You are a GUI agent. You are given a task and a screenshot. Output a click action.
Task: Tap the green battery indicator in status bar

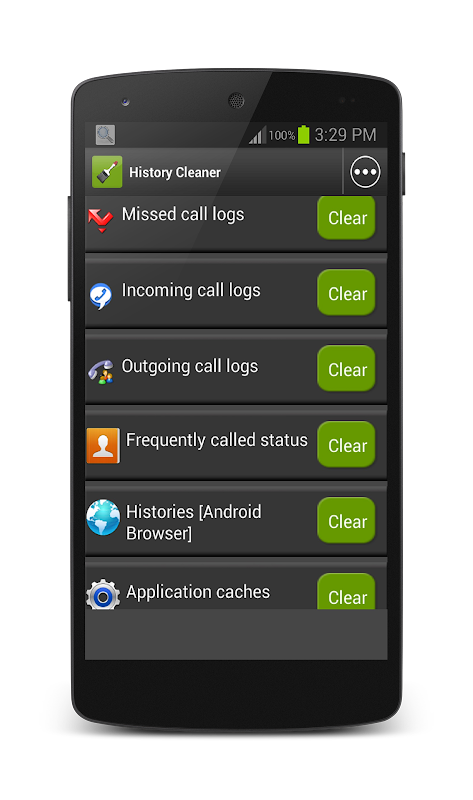304,134
